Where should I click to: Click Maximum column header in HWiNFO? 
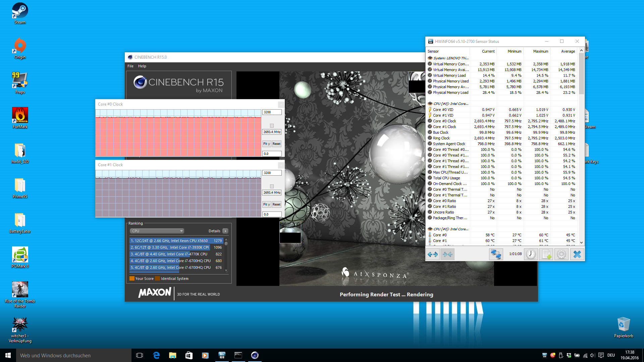[537, 51]
